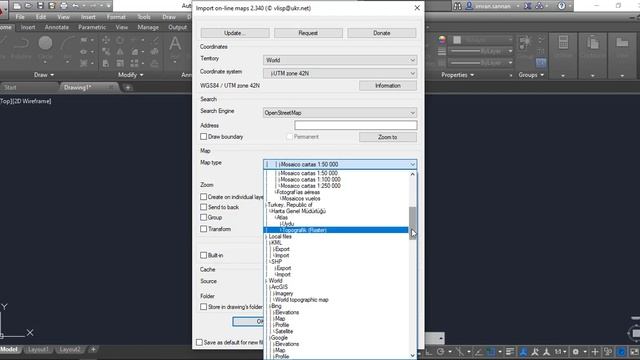Click the Help question mark icon
Viewport: 640px width, 360px height.
(x=562, y=6)
